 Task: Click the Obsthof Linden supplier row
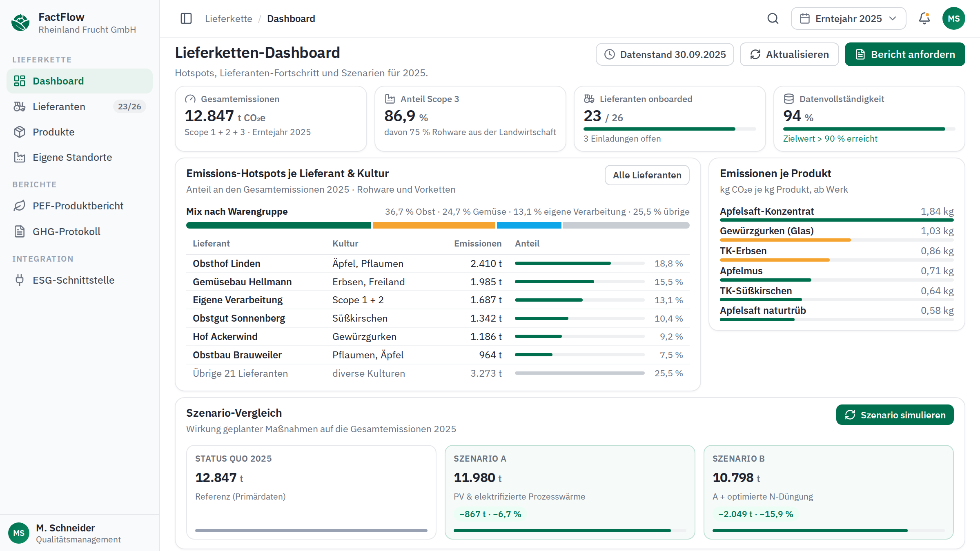coord(438,264)
